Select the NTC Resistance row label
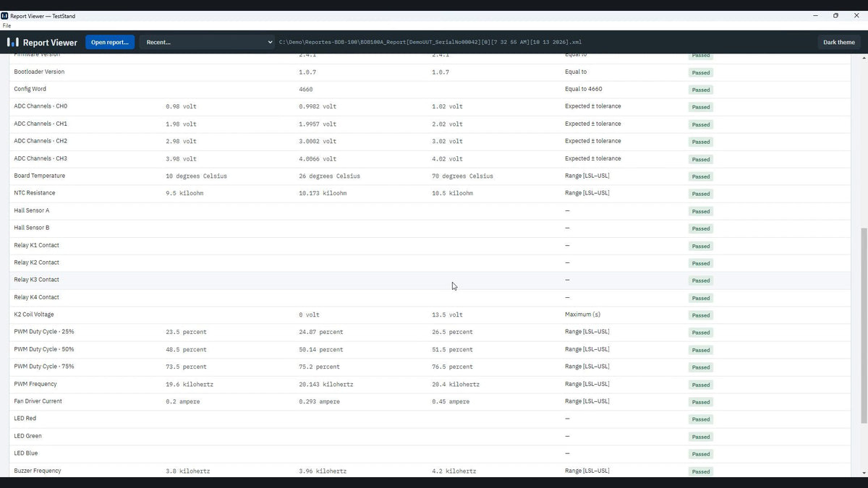 coord(35,193)
